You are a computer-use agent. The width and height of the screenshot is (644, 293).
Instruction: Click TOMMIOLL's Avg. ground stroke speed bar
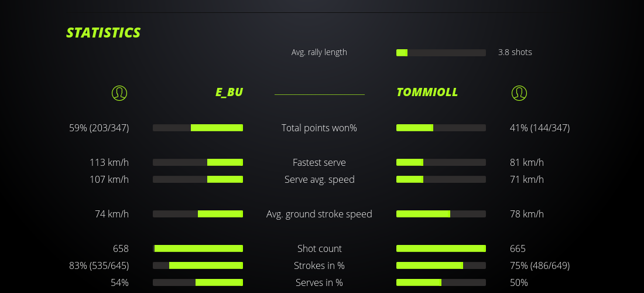(x=441, y=214)
